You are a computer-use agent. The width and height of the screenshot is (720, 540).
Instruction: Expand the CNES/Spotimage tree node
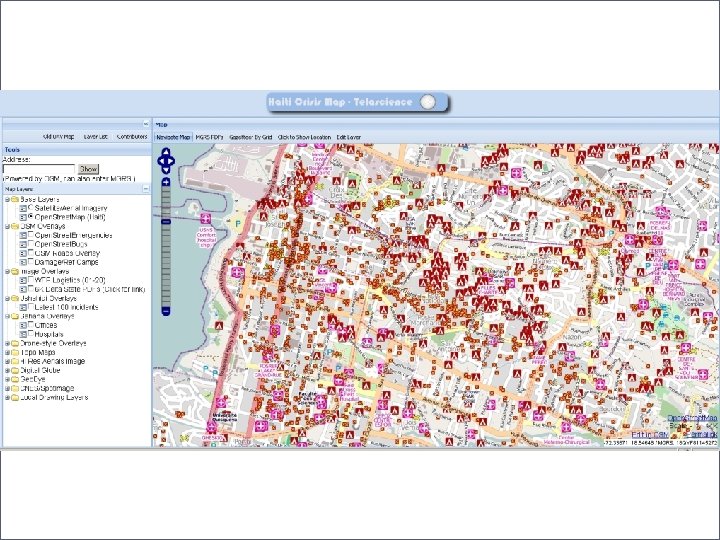pyautogui.click(x=7, y=388)
